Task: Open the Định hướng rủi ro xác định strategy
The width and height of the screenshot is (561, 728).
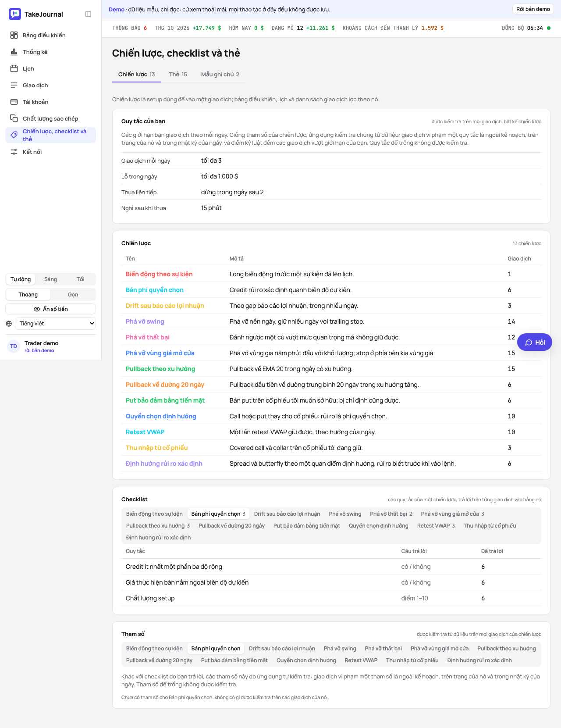Action: pyautogui.click(x=164, y=464)
